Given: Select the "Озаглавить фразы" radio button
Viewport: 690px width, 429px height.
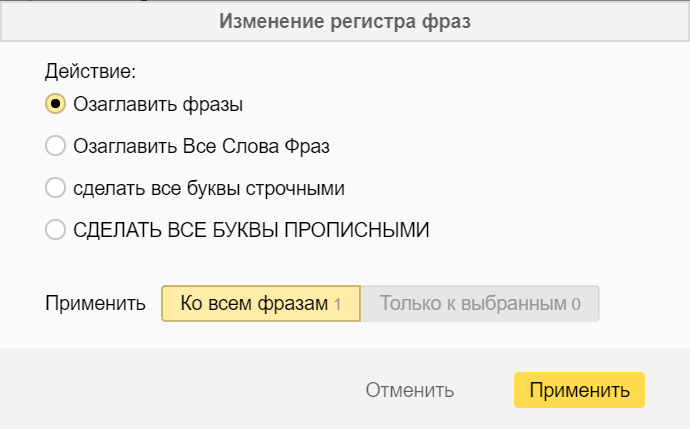Looking at the screenshot, I should point(56,103).
